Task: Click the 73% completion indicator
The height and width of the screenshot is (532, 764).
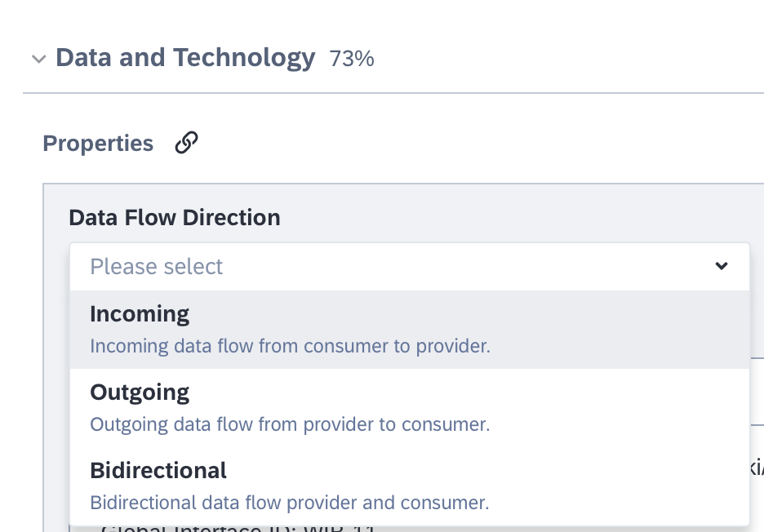Action: pos(352,59)
